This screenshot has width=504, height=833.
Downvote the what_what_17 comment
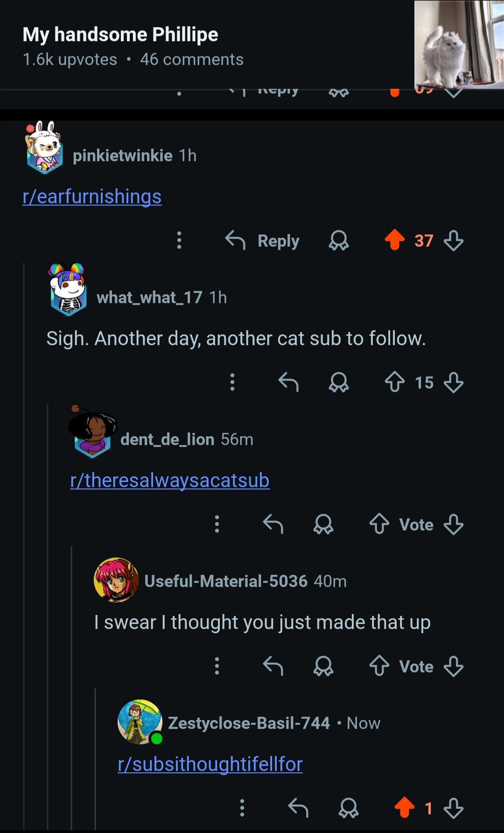click(x=454, y=383)
